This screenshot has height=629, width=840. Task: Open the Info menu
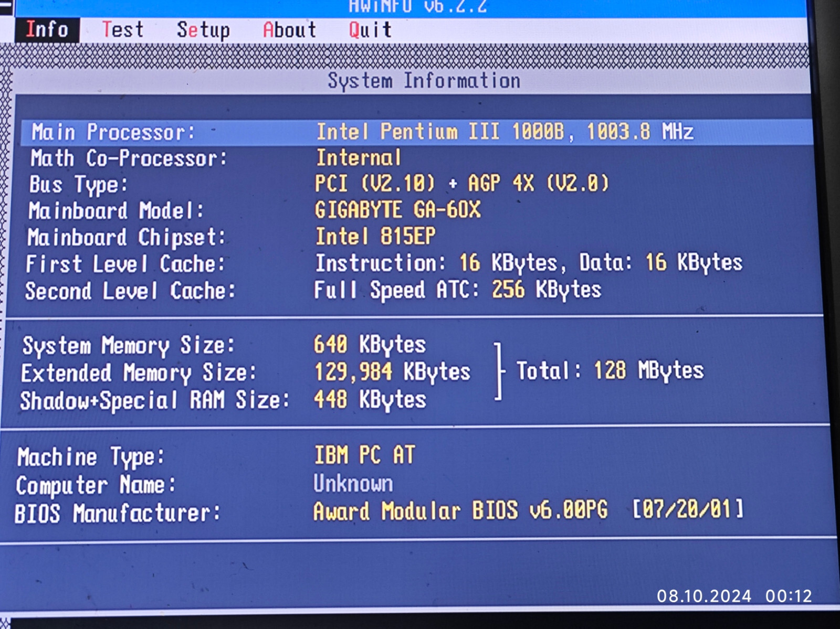[x=47, y=29]
